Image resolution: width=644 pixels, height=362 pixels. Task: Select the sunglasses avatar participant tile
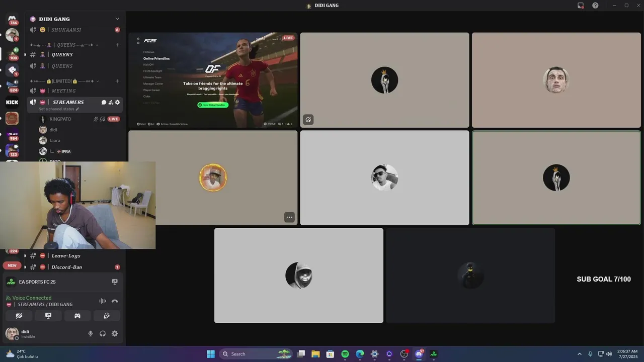point(385,178)
